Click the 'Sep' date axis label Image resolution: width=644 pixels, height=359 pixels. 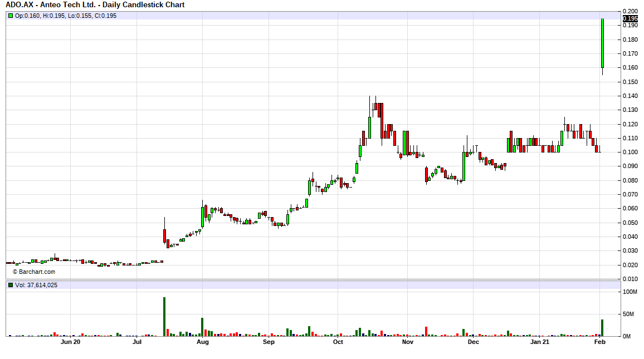pos(269,342)
